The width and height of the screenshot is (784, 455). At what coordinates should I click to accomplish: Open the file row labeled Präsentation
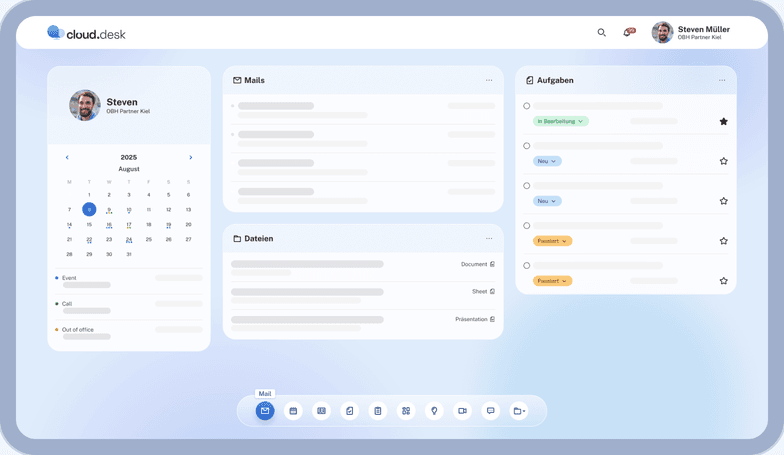363,323
